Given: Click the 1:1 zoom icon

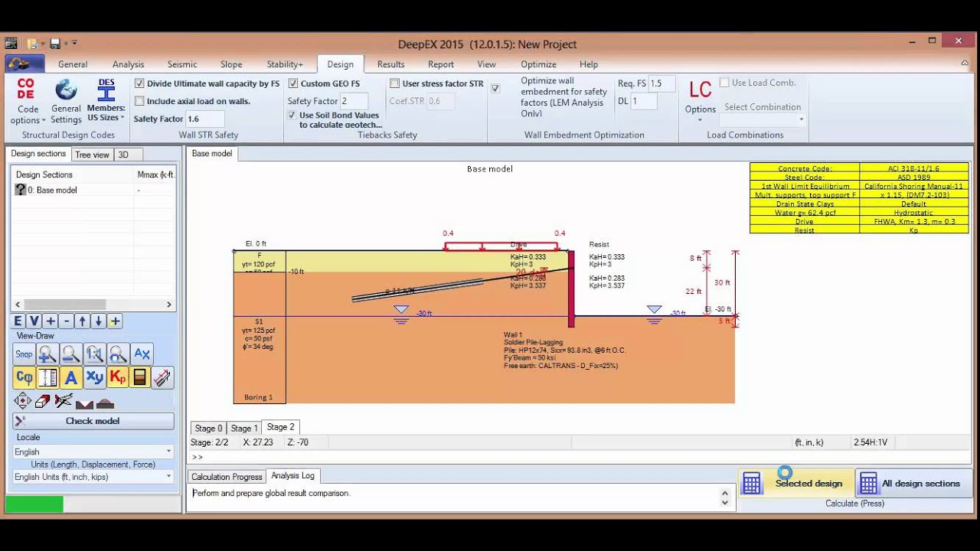Looking at the screenshot, I should coord(95,354).
